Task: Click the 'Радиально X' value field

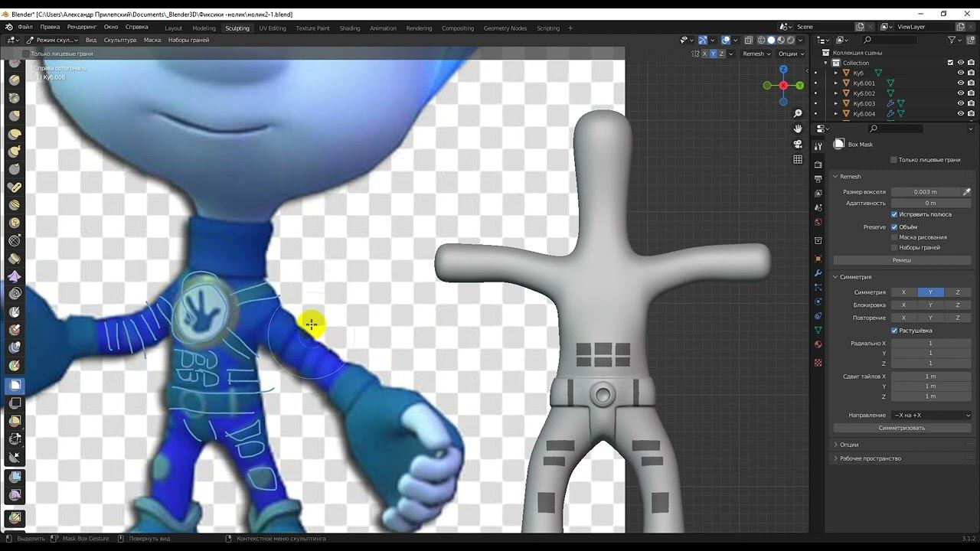Action: pos(931,344)
